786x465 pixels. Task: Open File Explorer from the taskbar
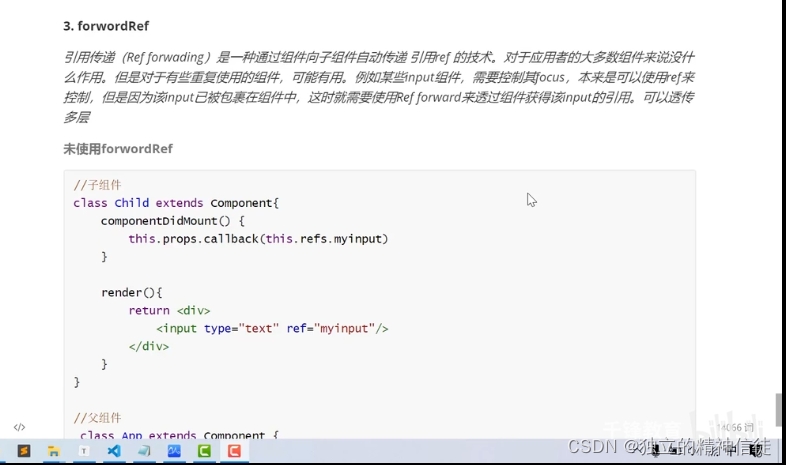[x=54, y=451]
